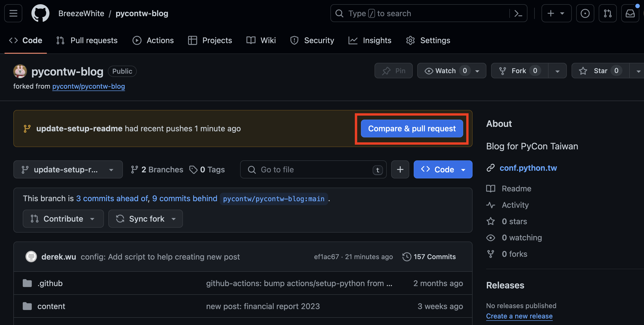Open the conf.python.tw website link
Screen dimensions: 644x325
click(528, 168)
